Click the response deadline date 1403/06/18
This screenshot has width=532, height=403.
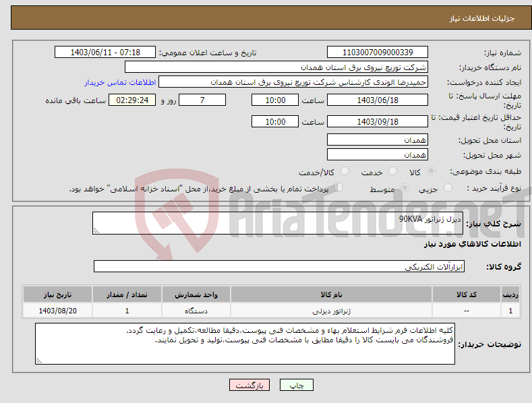pos(378,100)
